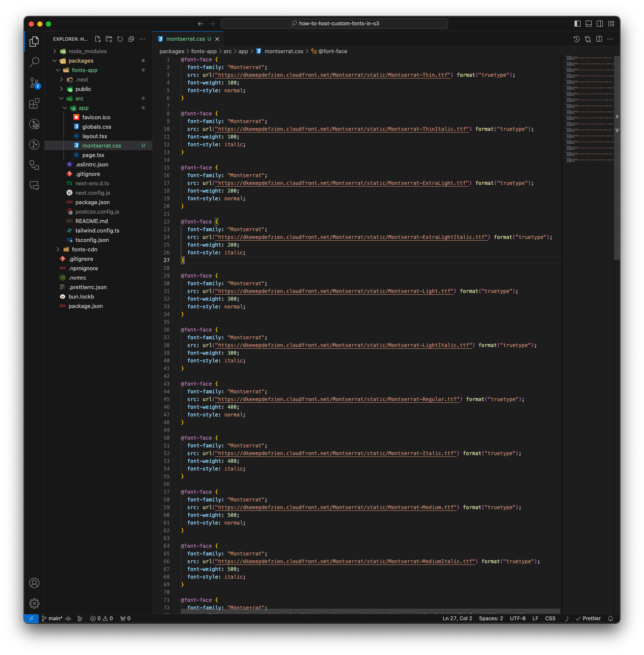Open the Accounts menu icon
The width and height of the screenshot is (644, 655).
click(34, 583)
